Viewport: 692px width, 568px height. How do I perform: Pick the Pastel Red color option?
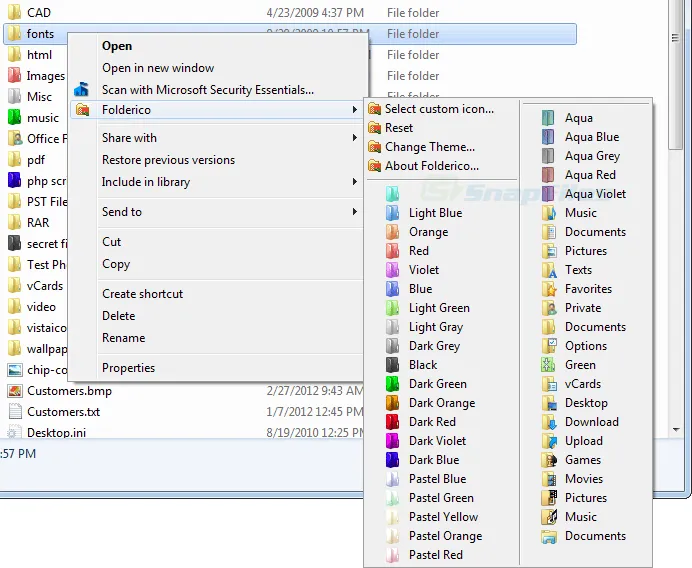pos(436,554)
